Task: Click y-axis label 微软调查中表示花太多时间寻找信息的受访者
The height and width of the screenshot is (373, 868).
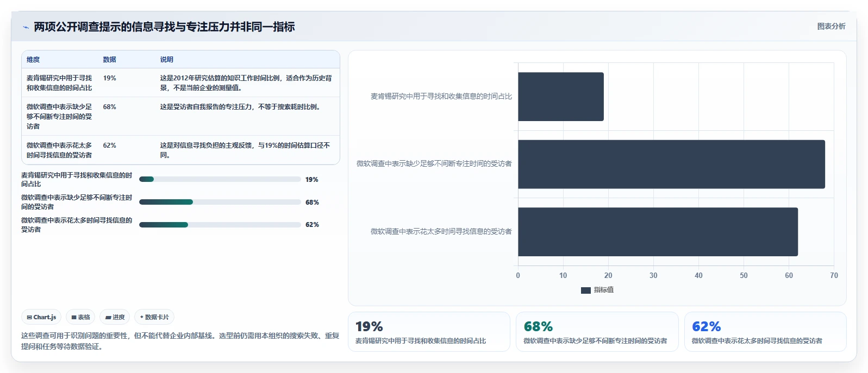Action: click(x=441, y=231)
